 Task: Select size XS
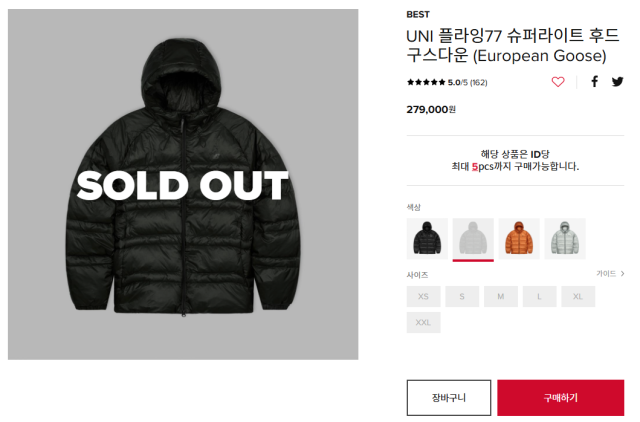click(x=423, y=296)
